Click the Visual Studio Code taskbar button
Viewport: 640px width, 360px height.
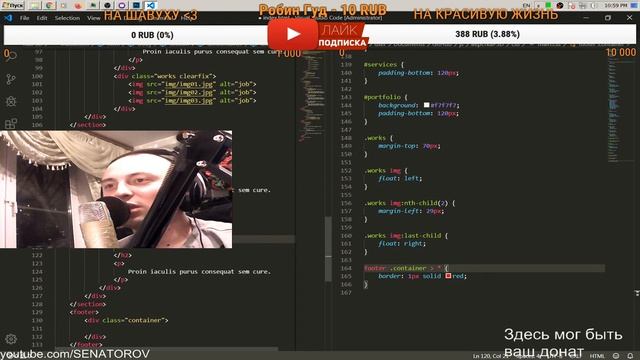tap(151, 5)
